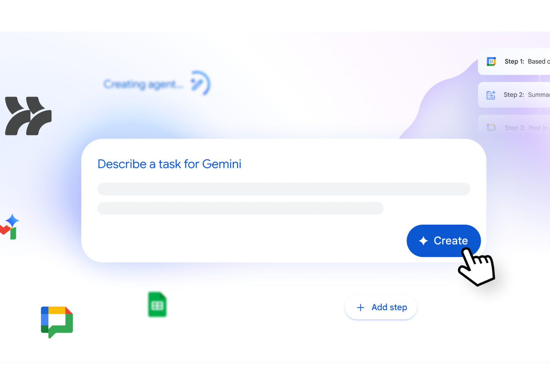This screenshot has height=392, width=550.
Task: Click the faded Chat icon in Step 3
Action: point(491,128)
